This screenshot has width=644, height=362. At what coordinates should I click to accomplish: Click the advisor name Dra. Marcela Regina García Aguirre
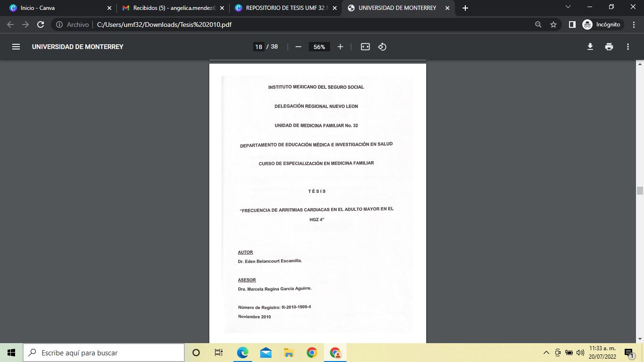[274, 289]
